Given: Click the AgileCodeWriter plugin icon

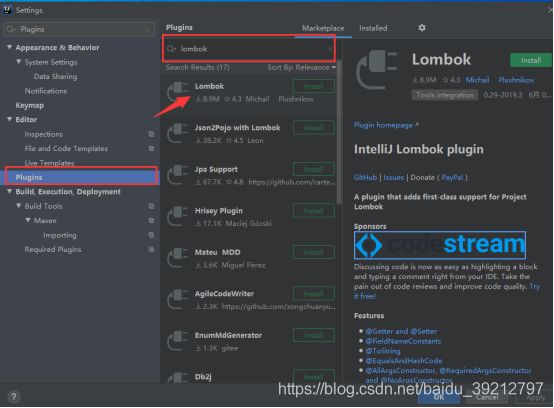Looking at the screenshot, I should click(x=178, y=299).
